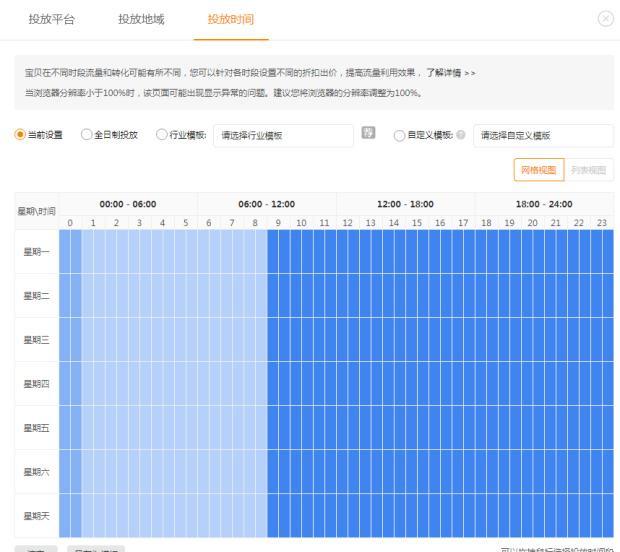Viewport: 620px width, 552px height.
Task: Click the 星期四 row label
Action: click(x=37, y=384)
